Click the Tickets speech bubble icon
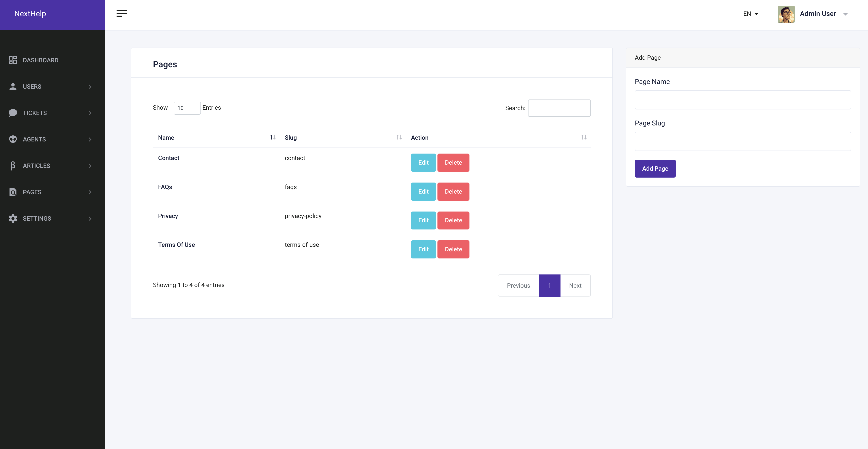 coord(13,113)
